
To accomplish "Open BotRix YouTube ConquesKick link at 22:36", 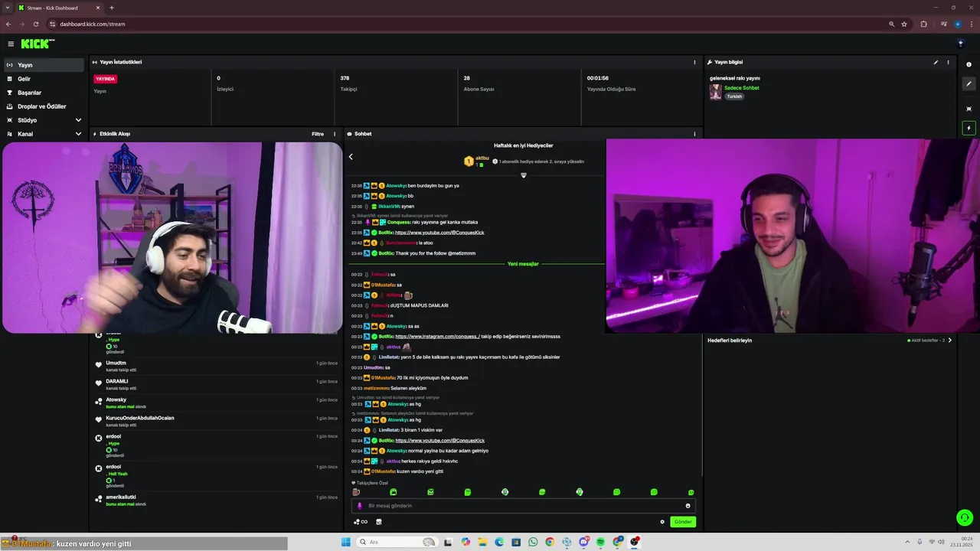I will click(439, 233).
